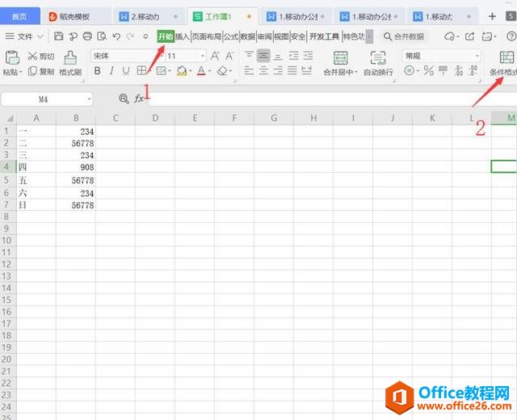This screenshot has height=420, width=517.
Task: Open a new tab with plus button
Action: tap(492, 16)
